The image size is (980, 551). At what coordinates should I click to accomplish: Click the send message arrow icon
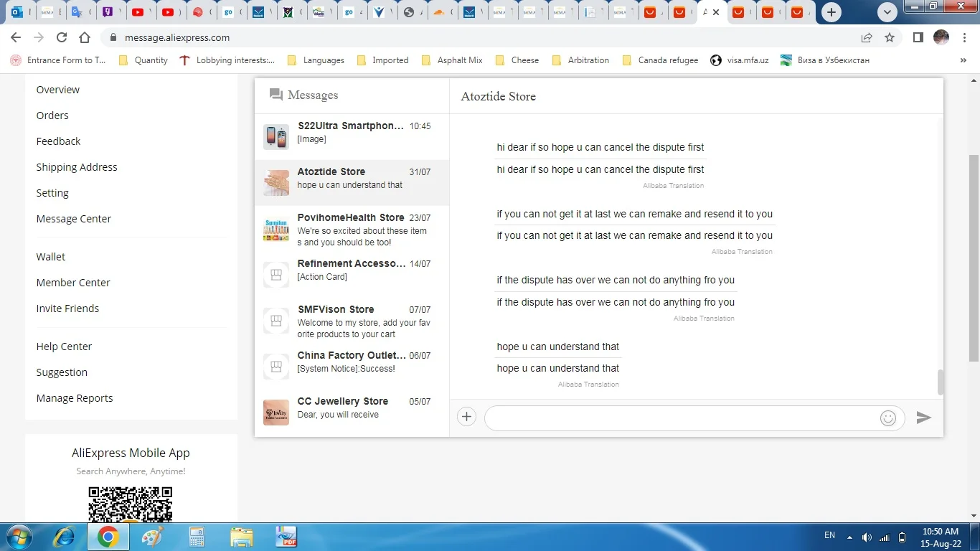(x=923, y=418)
